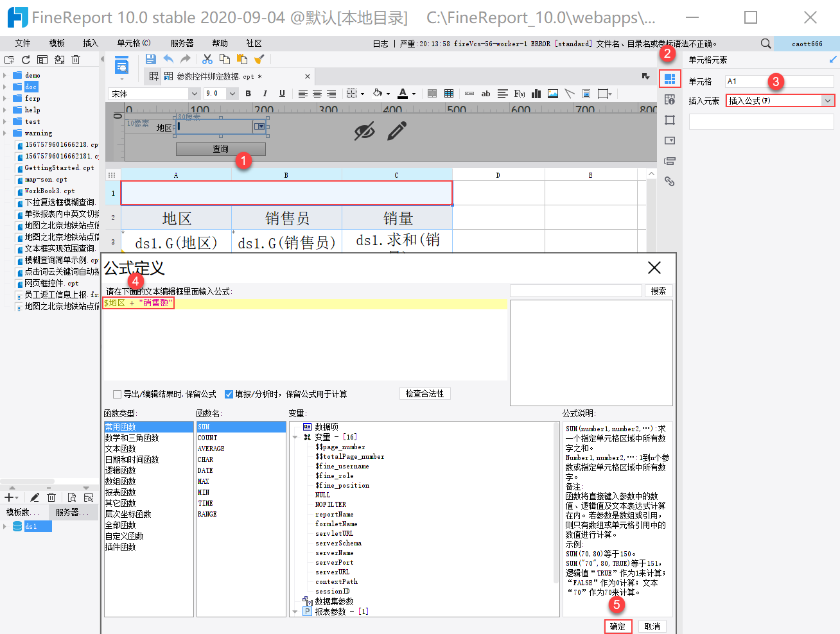Undo the last action

point(168,59)
